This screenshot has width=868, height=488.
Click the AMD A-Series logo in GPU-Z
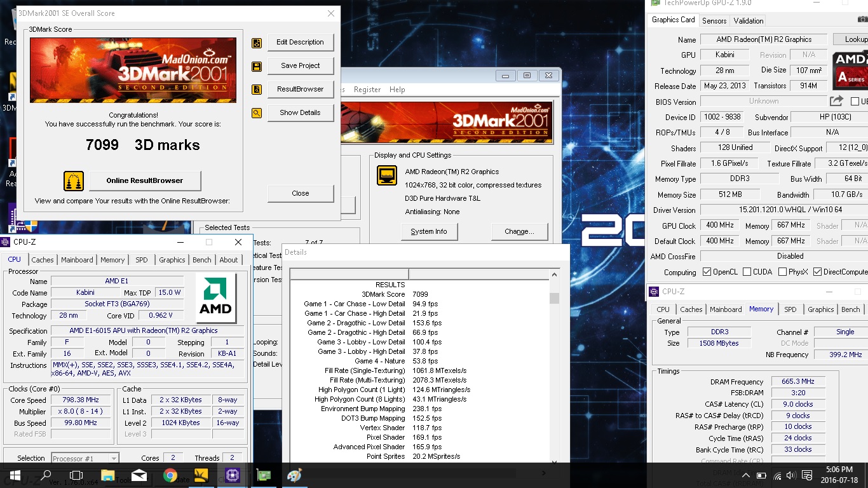pos(851,70)
